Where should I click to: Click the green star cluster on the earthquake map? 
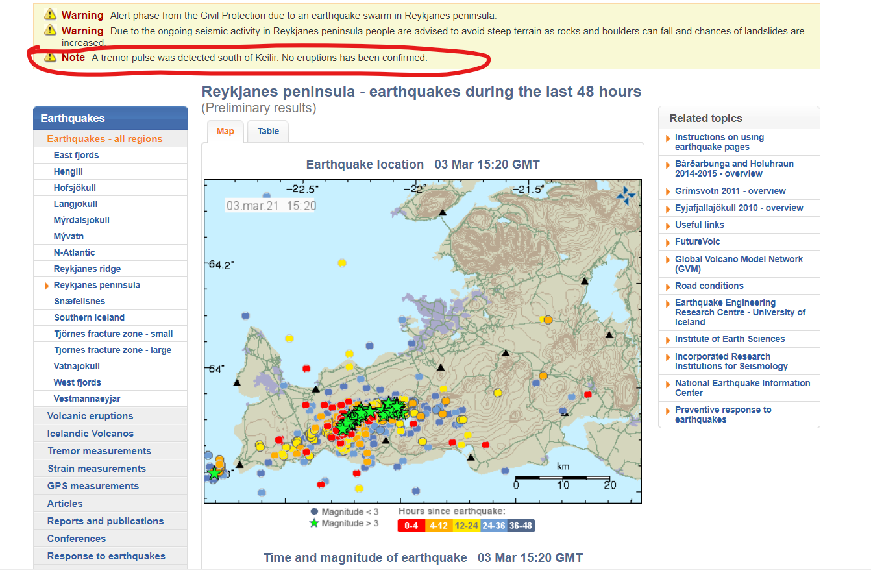click(x=370, y=412)
